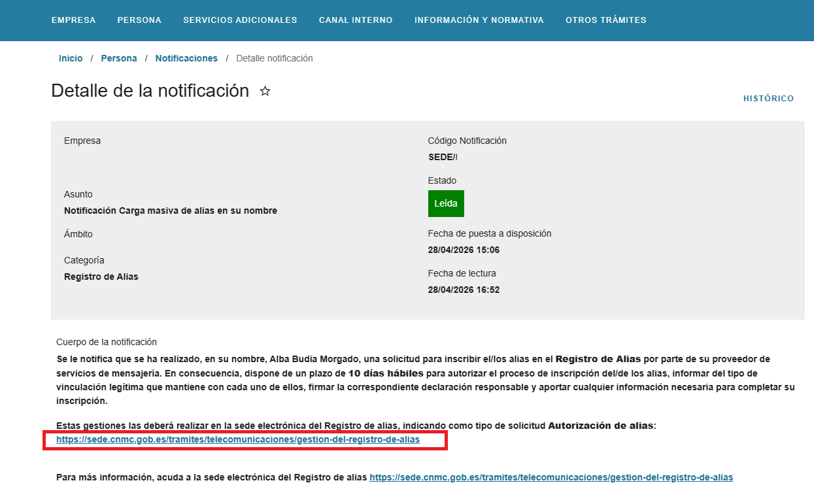Open the CANAL INTERNO menu
Screen dimensions: 814x504
point(356,20)
